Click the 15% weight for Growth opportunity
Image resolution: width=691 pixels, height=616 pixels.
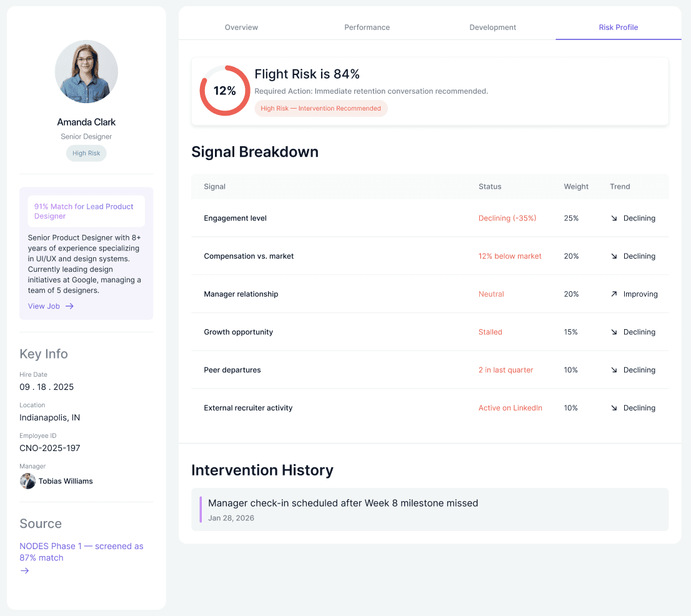tap(570, 332)
